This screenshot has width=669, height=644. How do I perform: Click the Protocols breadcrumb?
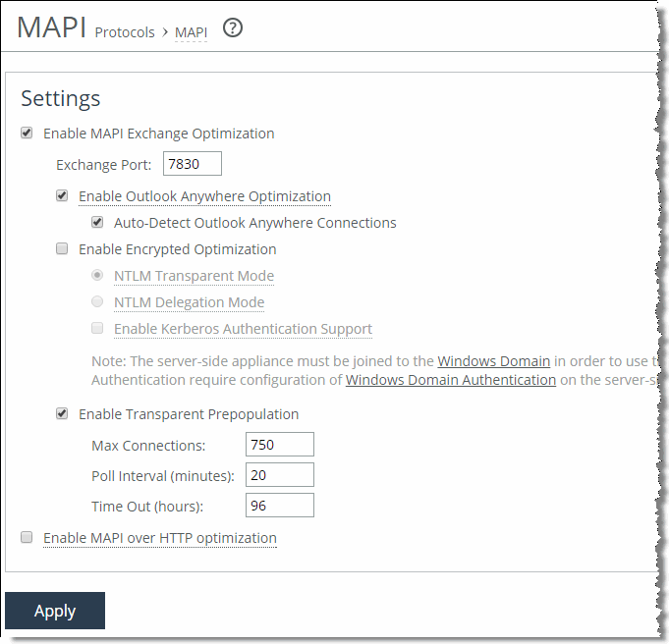[x=125, y=32]
